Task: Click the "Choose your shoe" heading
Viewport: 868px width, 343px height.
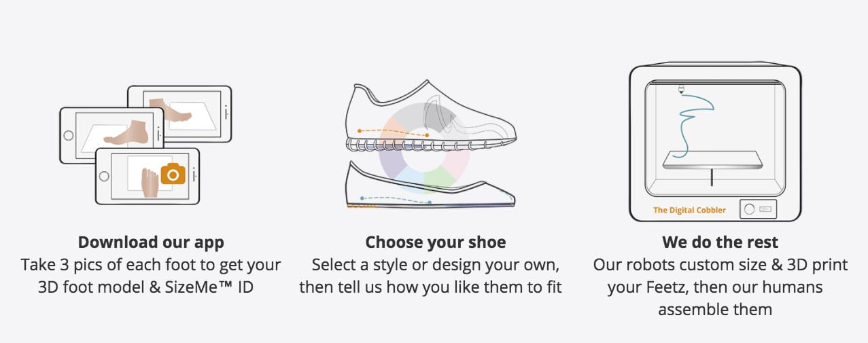Action: (435, 242)
